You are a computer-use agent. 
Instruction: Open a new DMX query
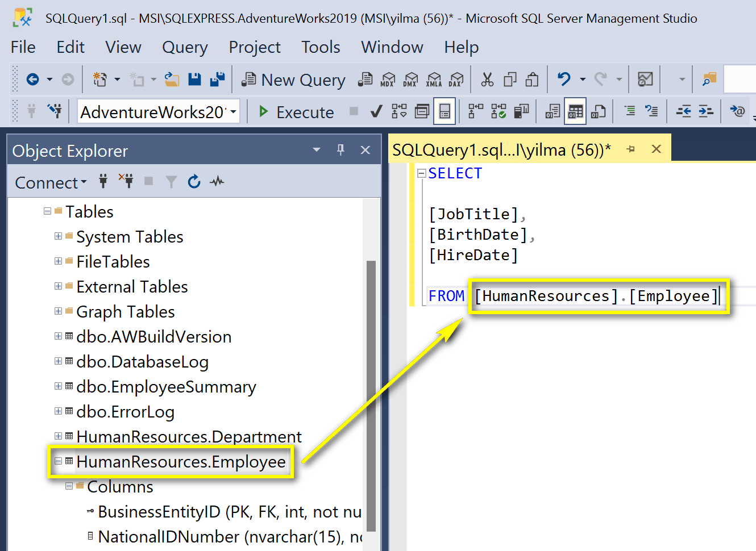pos(410,80)
